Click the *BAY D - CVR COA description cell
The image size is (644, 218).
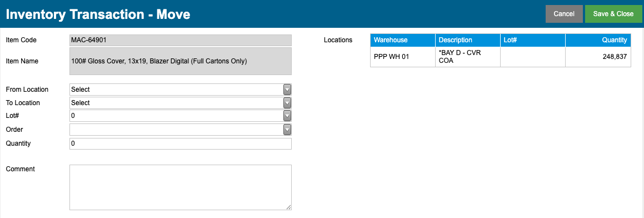click(x=468, y=57)
